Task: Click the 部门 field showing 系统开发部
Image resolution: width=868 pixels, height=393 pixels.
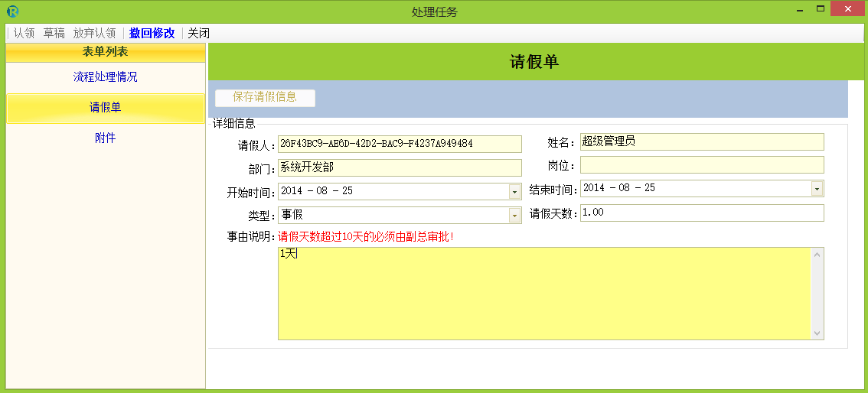Action: 400,167
